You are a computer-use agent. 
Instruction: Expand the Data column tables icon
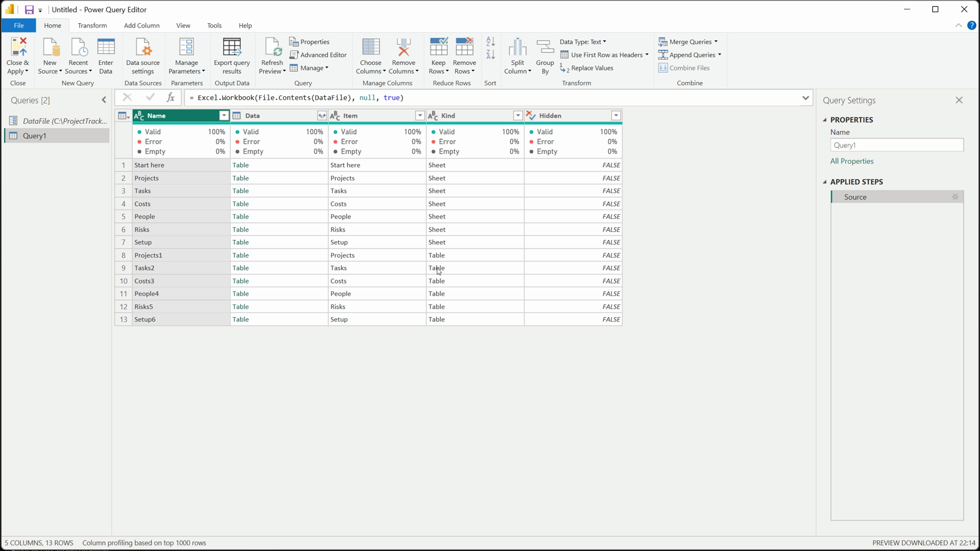pos(322,116)
